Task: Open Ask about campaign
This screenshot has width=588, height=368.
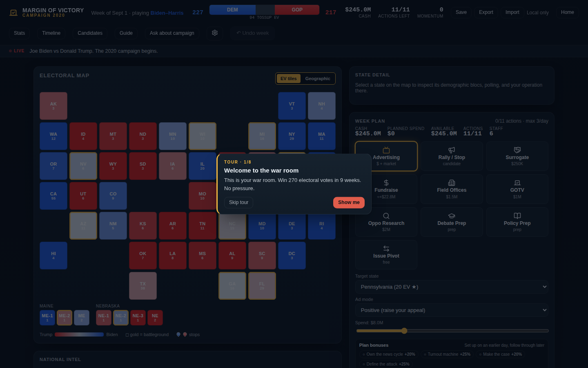Action: coord(172,33)
